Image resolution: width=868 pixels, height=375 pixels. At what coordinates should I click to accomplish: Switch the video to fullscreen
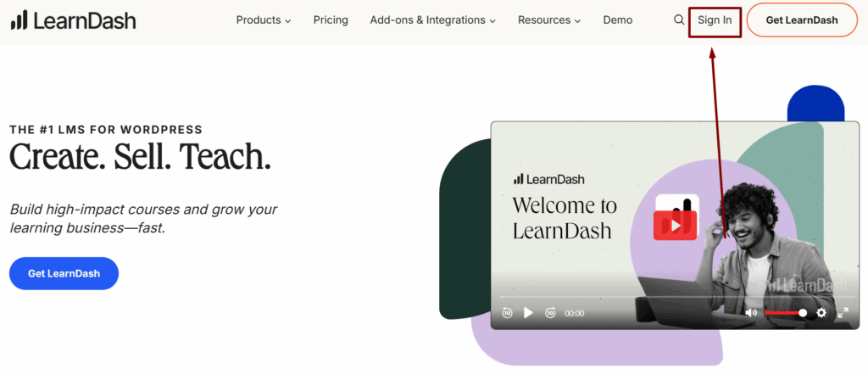843,313
